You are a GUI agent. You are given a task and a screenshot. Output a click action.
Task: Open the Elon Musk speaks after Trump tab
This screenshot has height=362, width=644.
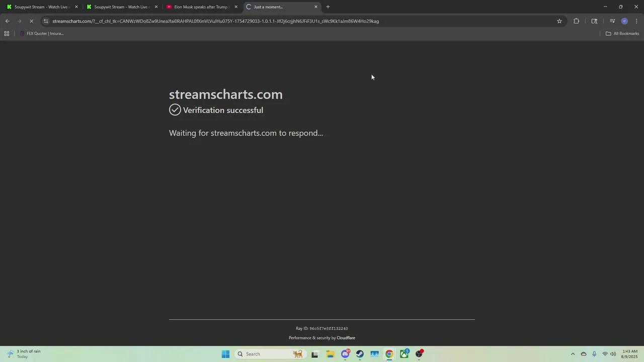pos(201,7)
